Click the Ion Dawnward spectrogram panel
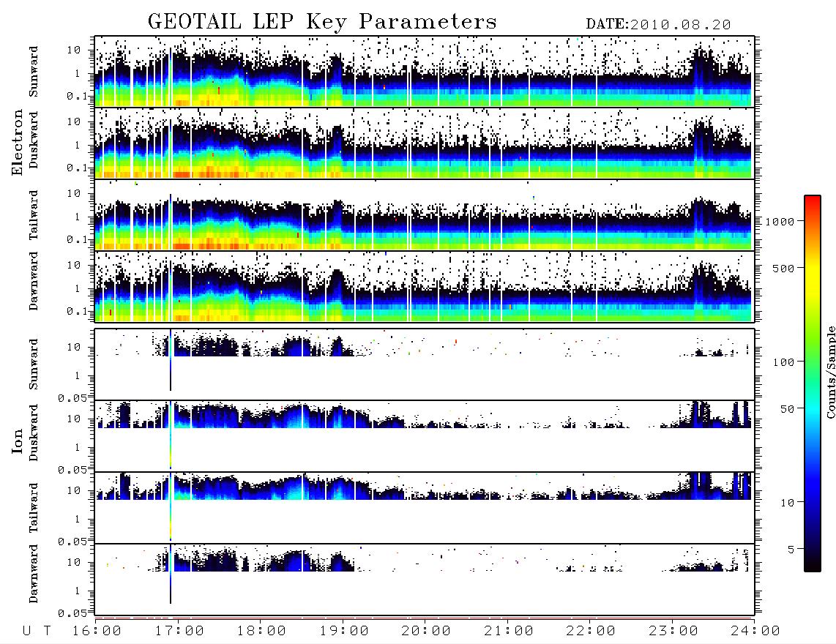This screenshot has width=836, height=644. tap(425, 579)
